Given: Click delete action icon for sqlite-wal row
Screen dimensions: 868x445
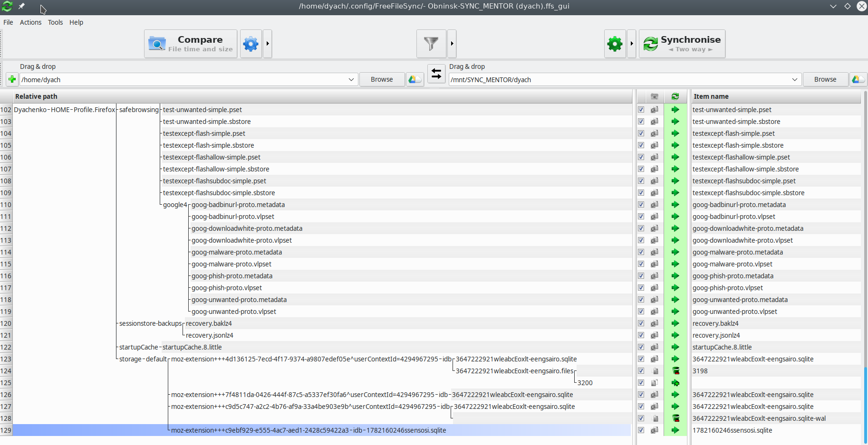Looking at the screenshot, I should point(675,418).
